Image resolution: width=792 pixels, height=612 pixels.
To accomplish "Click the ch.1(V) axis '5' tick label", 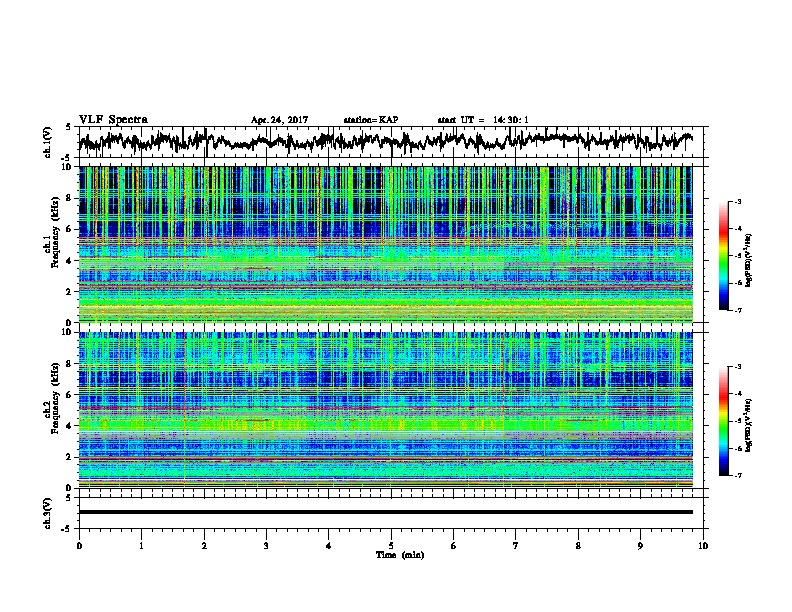I will [68, 128].
